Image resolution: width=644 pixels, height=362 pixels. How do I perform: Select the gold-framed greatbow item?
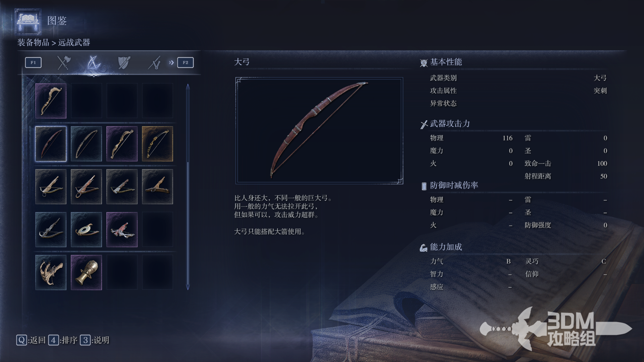[158, 144]
